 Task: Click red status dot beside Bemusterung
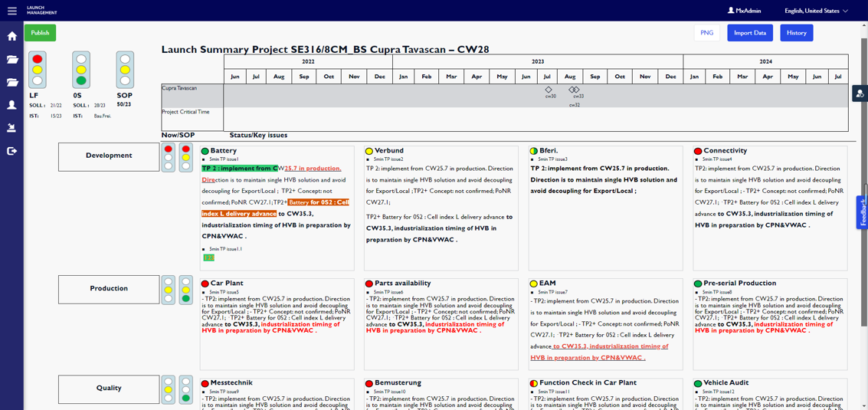tap(368, 383)
